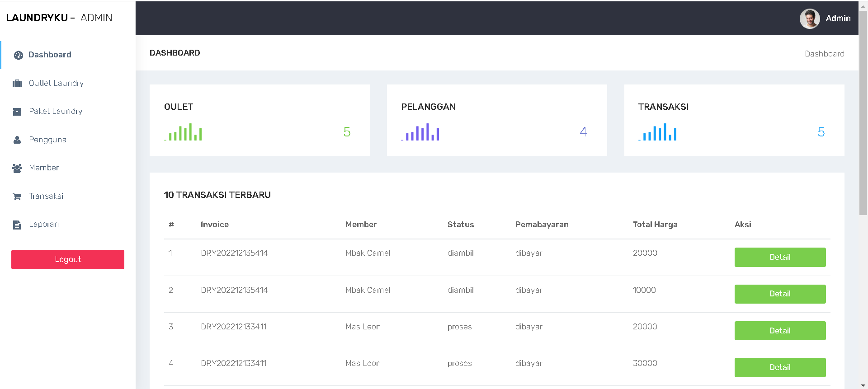Click the Status column header
The height and width of the screenshot is (389, 868).
coord(461,225)
